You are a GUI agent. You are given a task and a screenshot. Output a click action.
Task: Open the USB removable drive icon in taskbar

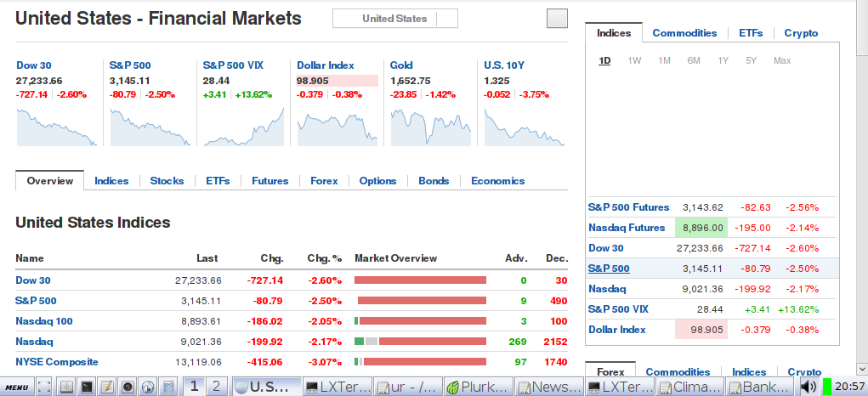click(x=66, y=386)
